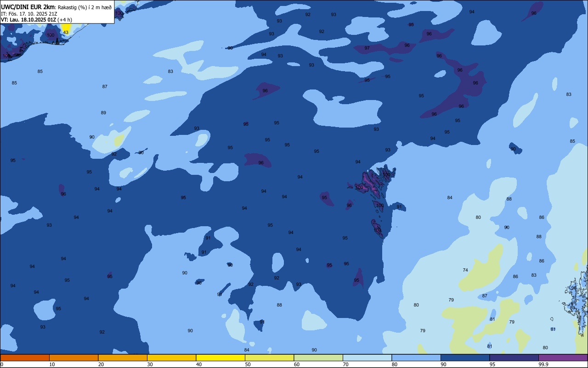This screenshot has height=368, width=588.
Task: Click the legend scale label '0'
Action: pyautogui.click(x=2, y=364)
